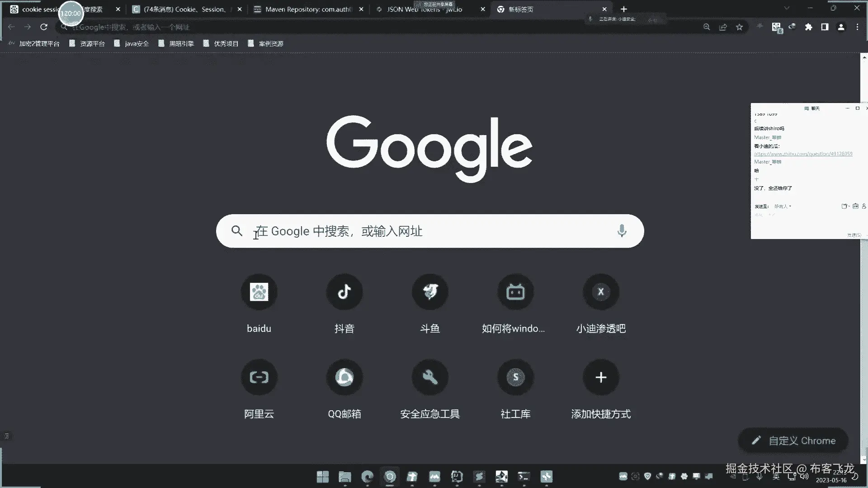
Task: Open the 阿里云 shortcut tile
Action: click(259, 377)
